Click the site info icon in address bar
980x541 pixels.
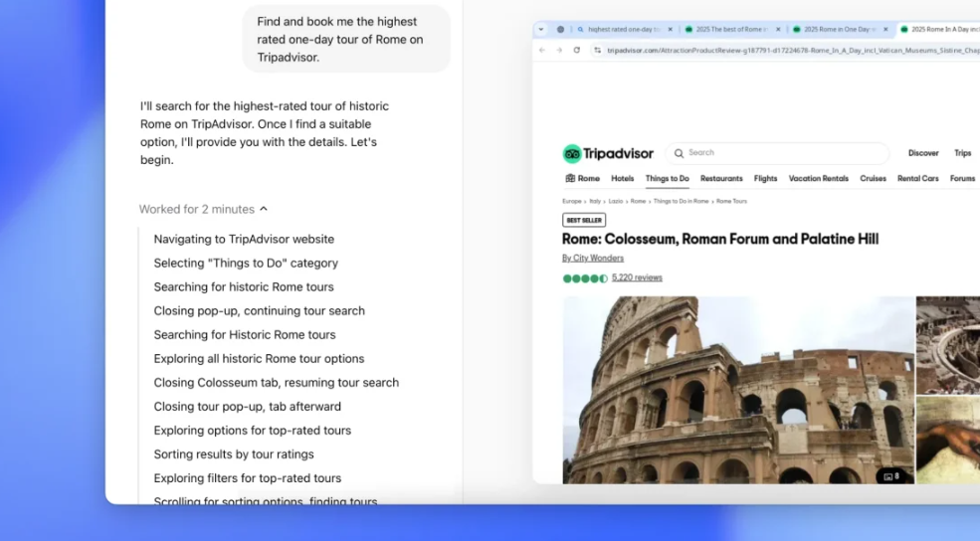pos(598,50)
